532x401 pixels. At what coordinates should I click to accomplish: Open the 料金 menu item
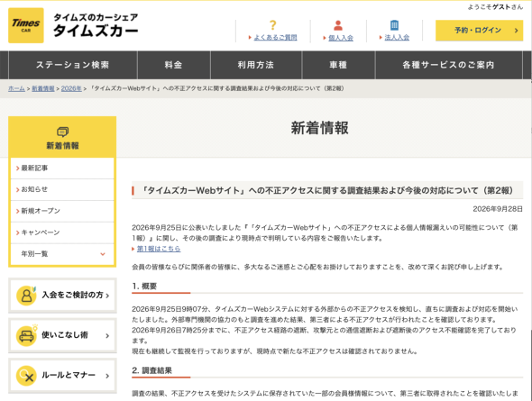click(174, 65)
